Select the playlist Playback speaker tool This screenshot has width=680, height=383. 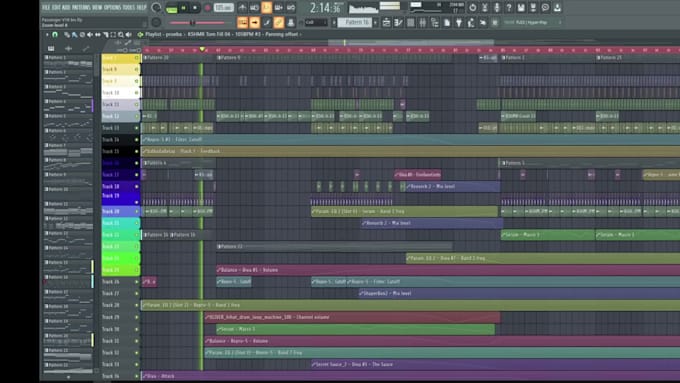(x=129, y=35)
